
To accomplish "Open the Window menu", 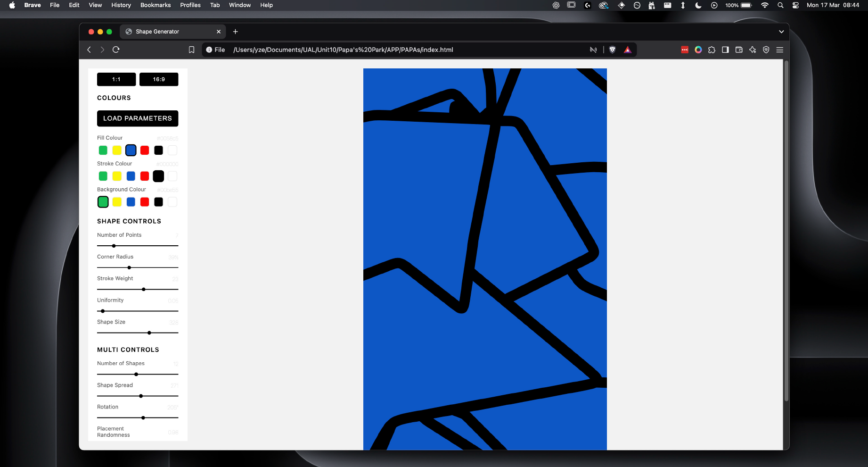I will click(240, 5).
